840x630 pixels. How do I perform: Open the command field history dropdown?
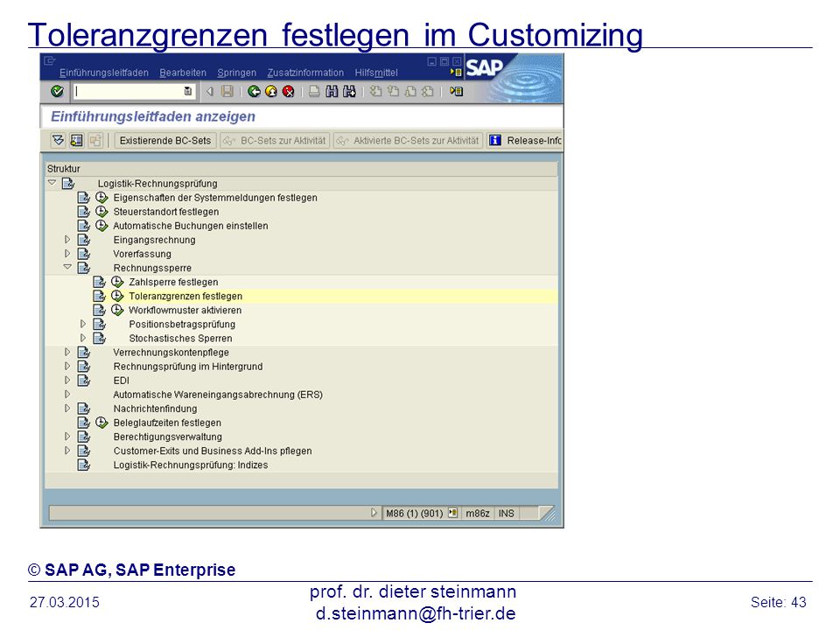pos(187,92)
